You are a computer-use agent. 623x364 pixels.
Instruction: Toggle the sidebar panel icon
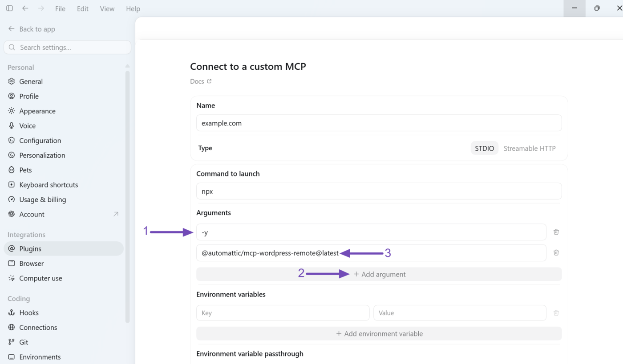9,8
